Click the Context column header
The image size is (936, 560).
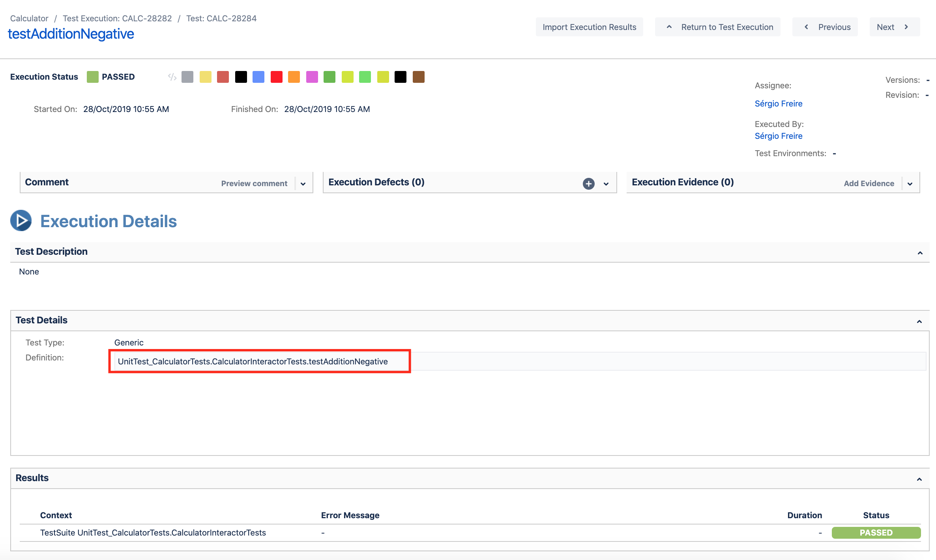coord(56,515)
